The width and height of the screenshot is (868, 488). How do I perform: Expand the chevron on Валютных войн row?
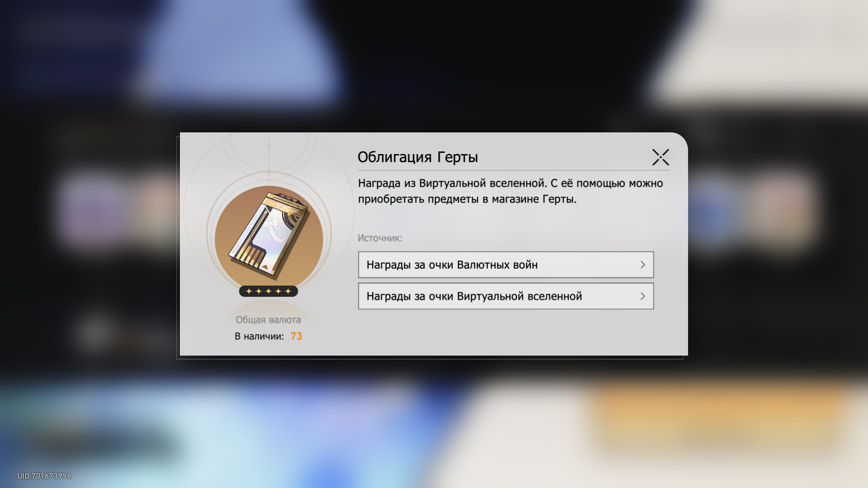pyautogui.click(x=642, y=265)
